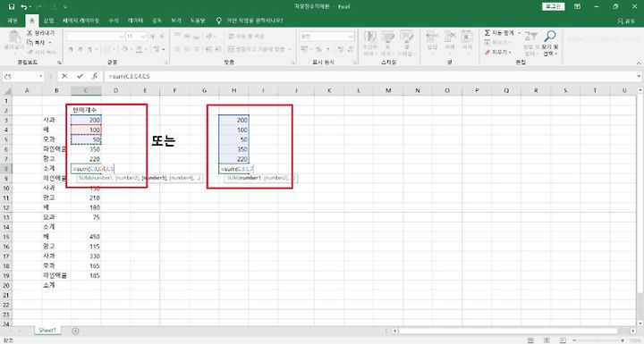
Task: Select Normal view in the status bar
Action: click(530, 340)
